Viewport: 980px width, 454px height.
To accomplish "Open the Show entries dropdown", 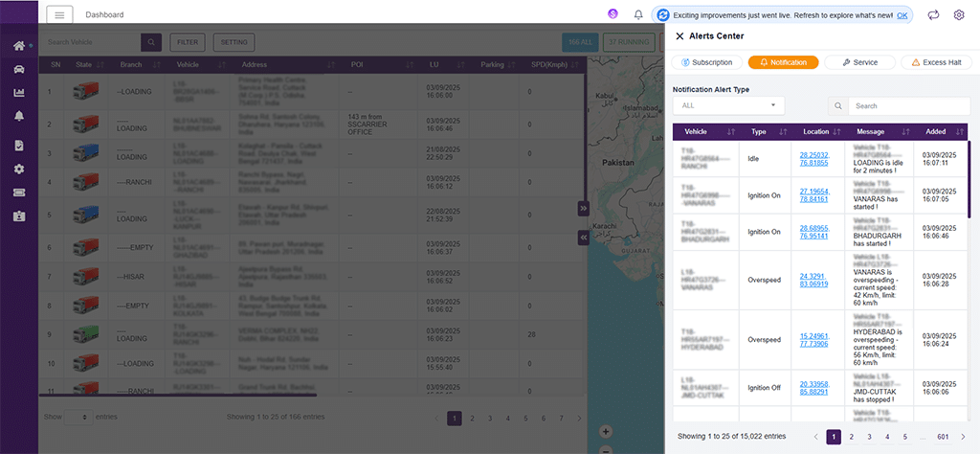I will 78,417.
